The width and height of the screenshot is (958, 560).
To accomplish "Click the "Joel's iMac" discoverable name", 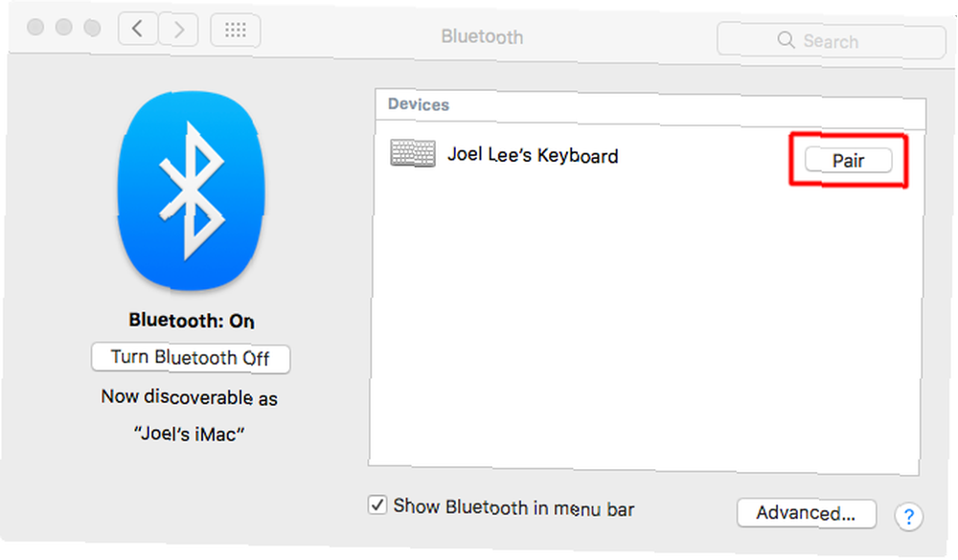I will [190, 435].
